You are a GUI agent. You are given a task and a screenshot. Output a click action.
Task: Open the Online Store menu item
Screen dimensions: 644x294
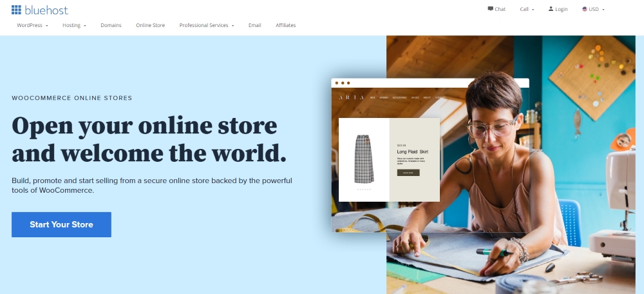(150, 25)
